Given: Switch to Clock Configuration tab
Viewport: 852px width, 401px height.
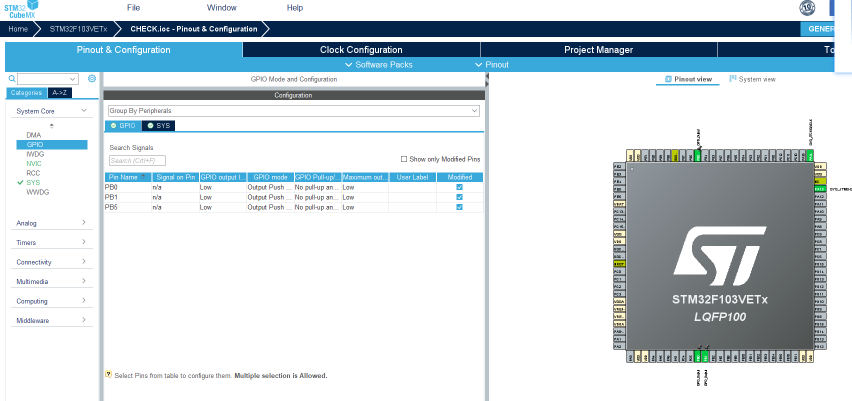Looking at the screenshot, I should coord(361,50).
